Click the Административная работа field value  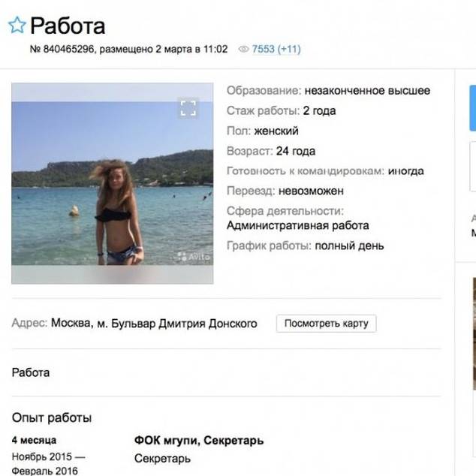click(x=297, y=225)
